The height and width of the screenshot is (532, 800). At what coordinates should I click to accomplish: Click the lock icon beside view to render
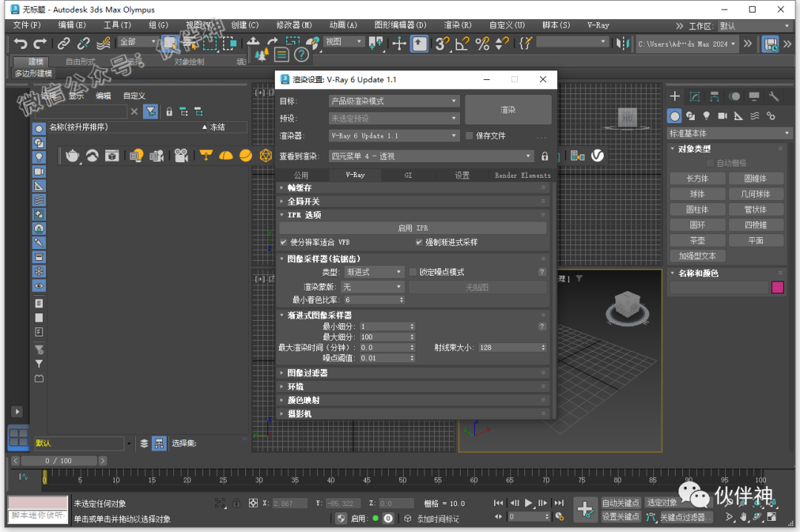[544, 156]
